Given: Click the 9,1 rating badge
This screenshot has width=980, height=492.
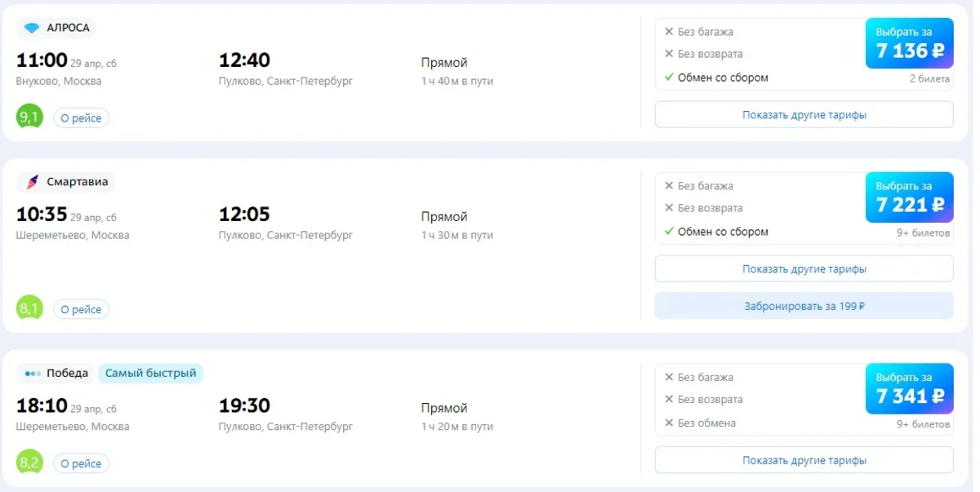Looking at the screenshot, I should tap(29, 117).
